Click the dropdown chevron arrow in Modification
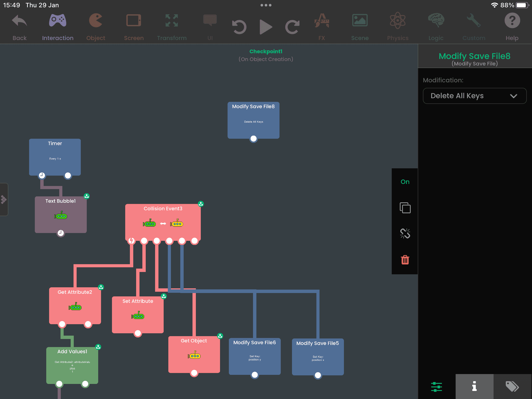 (x=513, y=96)
